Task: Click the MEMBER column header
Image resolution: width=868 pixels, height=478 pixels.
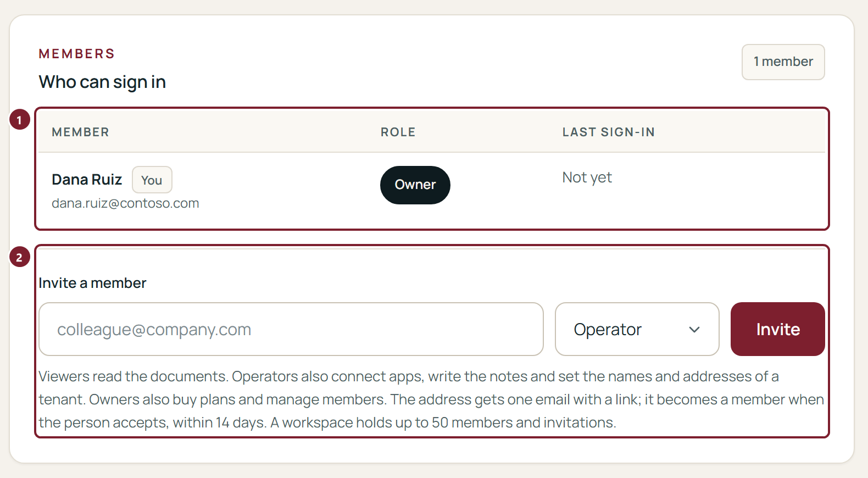Action: coord(80,132)
